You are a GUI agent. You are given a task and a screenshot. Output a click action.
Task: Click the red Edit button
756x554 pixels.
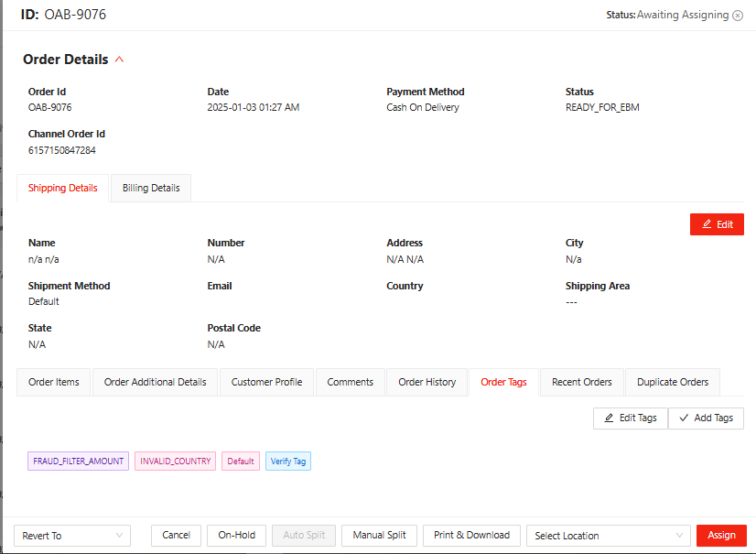click(x=717, y=224)
